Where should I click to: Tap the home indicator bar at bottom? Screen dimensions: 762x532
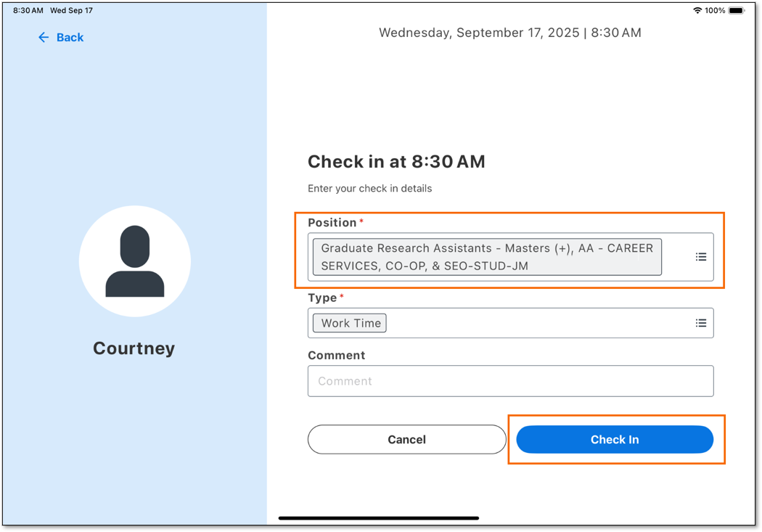pos(378,517)
